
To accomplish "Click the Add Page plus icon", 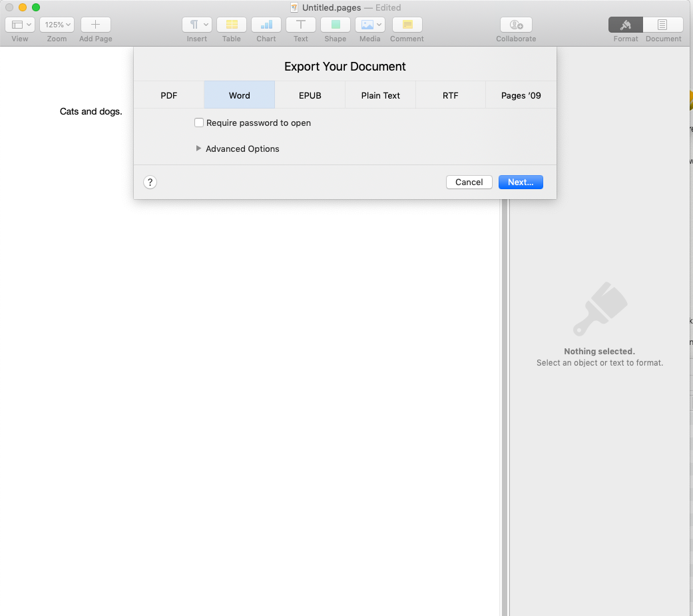I will 95,25.
